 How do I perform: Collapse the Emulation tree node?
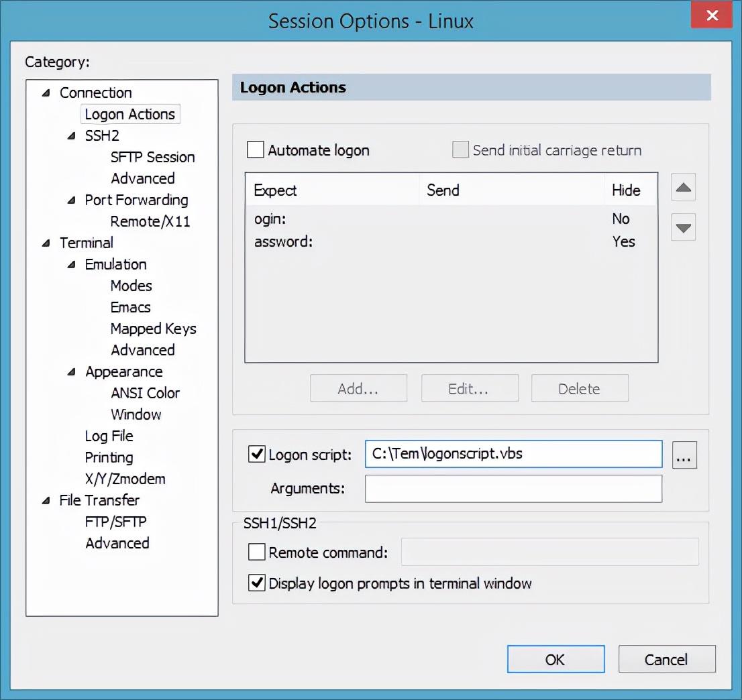[x=72, y=265]
